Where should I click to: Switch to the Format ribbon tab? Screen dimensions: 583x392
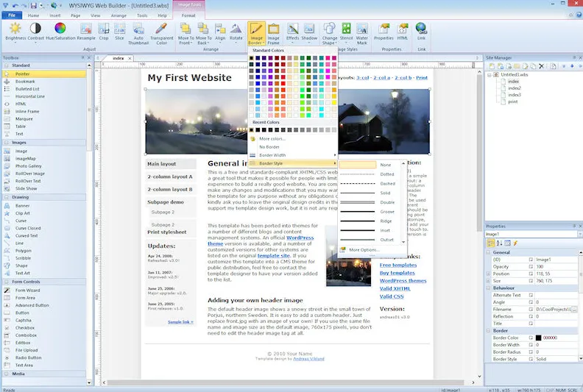click(x=188, y=15)
